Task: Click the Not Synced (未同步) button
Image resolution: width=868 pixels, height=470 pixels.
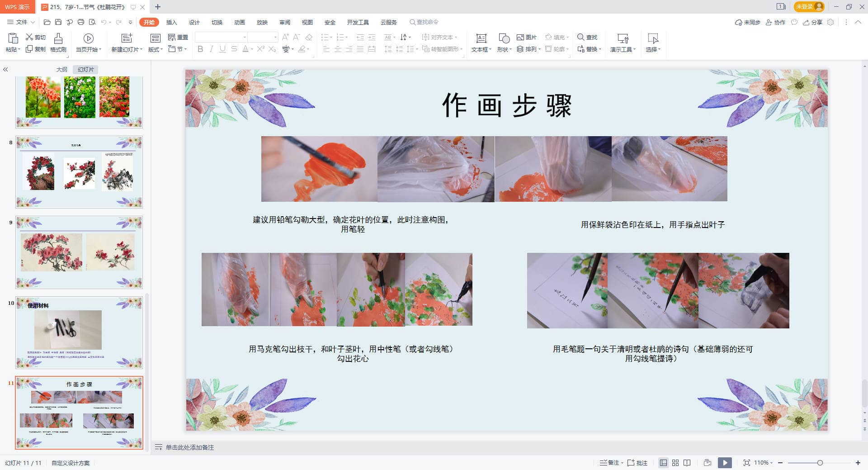Action: pyautogui.click(x=748, y=22)
